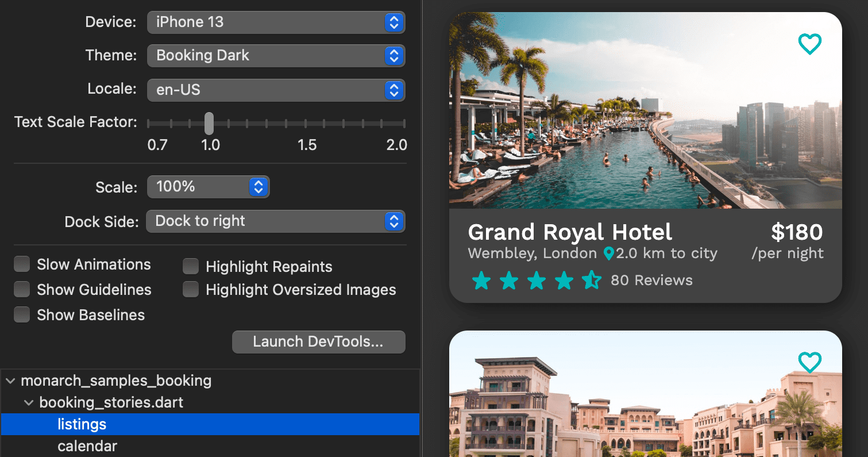This screenshot has width=868, height=457.
Task: Open the Theme dropdown set to Booking Dark
Action: [x=276, y=56]
